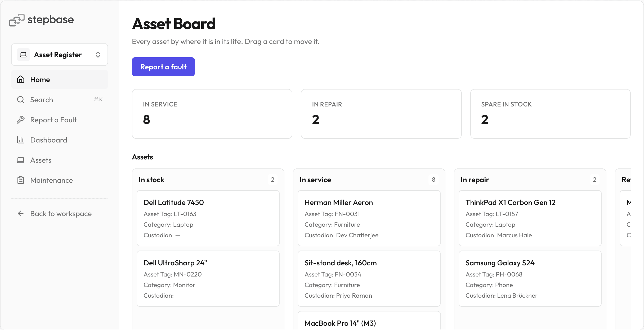Screen dimensions: 644x330
Task: Click the Search magnifier icon
Action: pyautogui.click(x=21, y=100)
